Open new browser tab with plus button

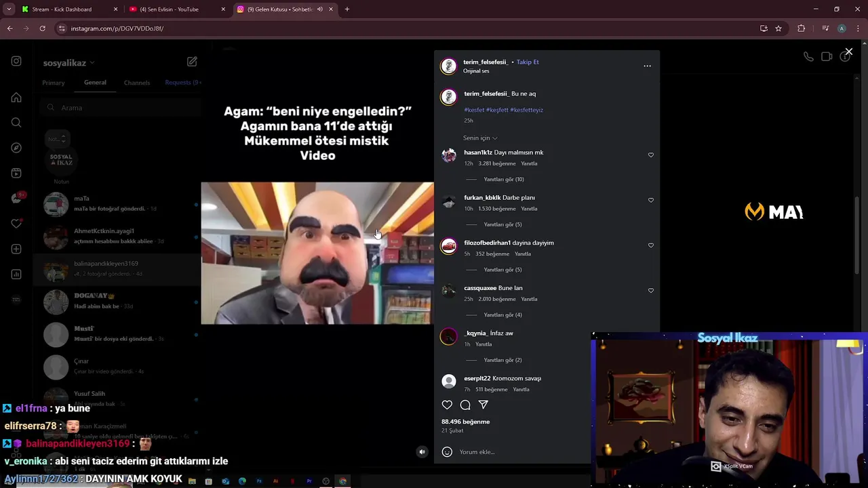click(x=347, y=9)
